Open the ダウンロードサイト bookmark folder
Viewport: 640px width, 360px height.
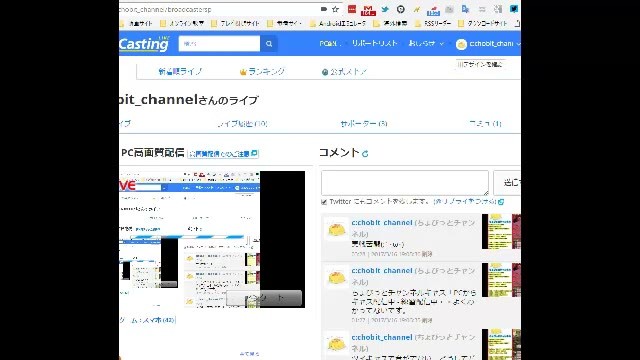483,24
